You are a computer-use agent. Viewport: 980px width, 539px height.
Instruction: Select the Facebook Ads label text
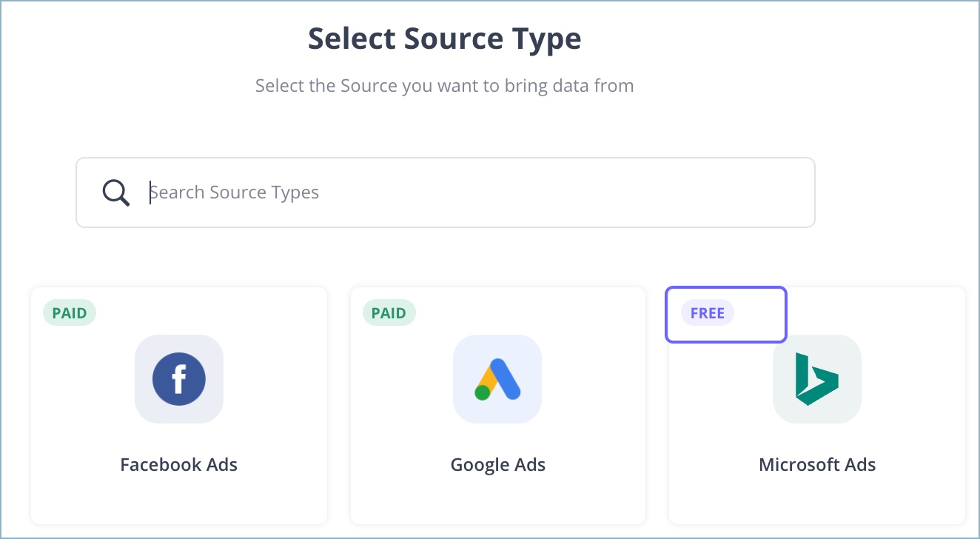pos(178,464)
